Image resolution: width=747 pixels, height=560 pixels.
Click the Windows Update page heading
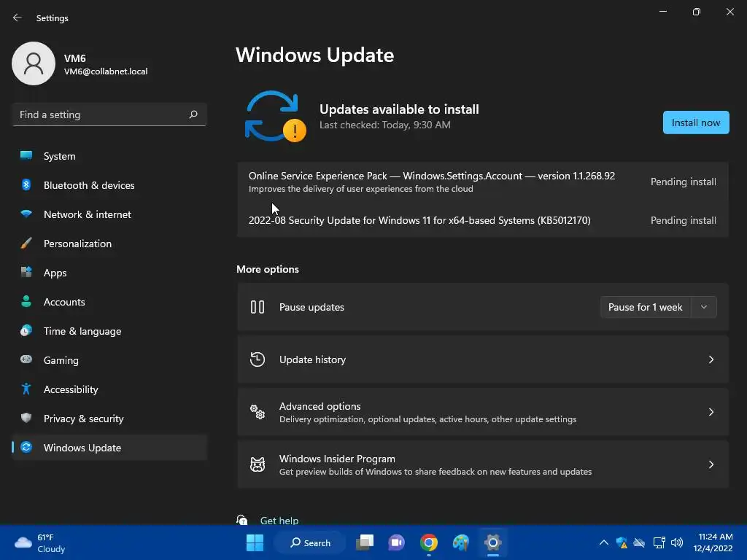click(x=314, y=55)
